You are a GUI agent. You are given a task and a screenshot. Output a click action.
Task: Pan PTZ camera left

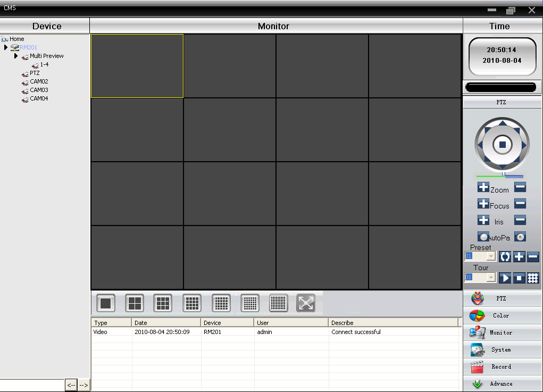click(480, 145)
